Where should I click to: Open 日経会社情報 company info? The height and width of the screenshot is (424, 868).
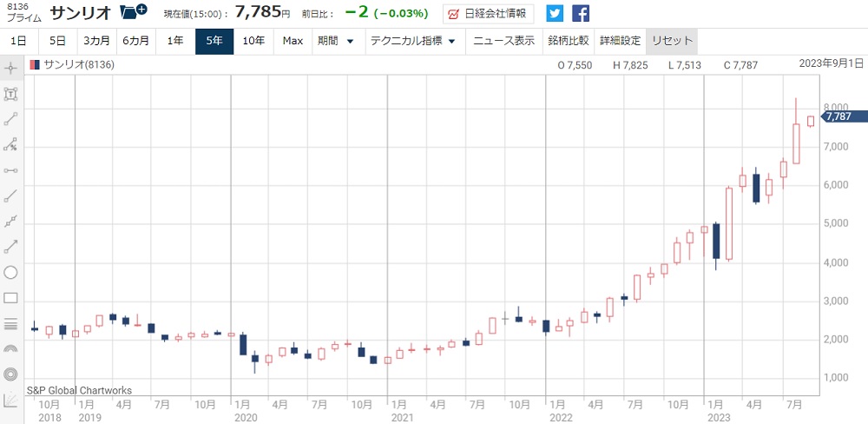488,14
